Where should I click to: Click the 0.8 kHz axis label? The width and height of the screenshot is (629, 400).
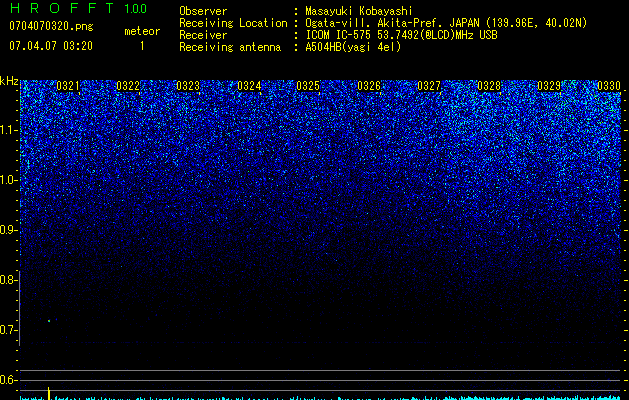pyautogui.click(x=8, y=280)
